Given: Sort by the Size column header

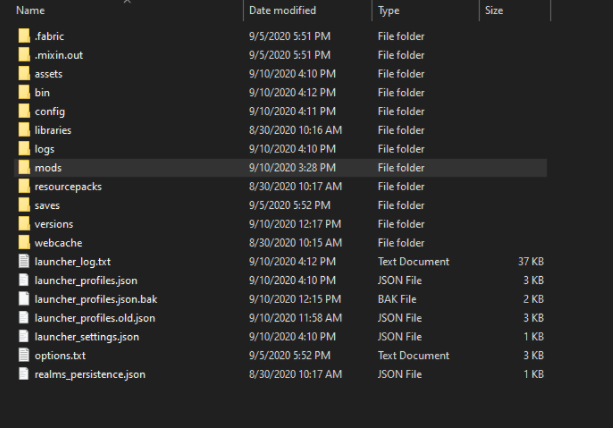Looking at the screenshot, I should point(494,11).
